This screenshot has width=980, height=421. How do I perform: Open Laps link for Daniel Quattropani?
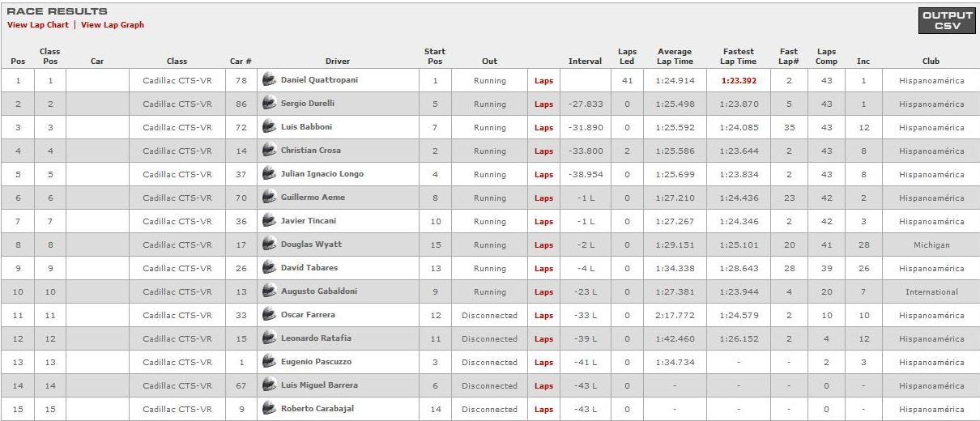click(x=543, y=81)
